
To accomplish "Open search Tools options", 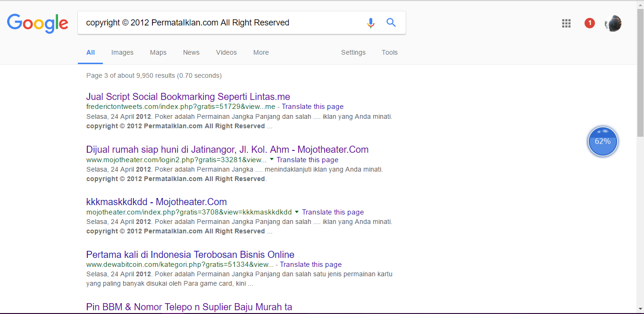I will click(x=390, y=52).
